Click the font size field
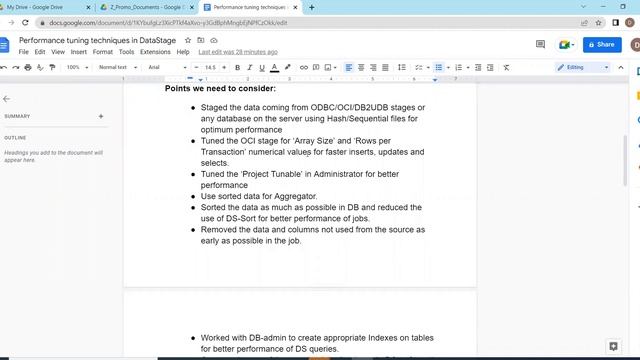640x360 pixels. pyautogui.click(x=210, y=67)
